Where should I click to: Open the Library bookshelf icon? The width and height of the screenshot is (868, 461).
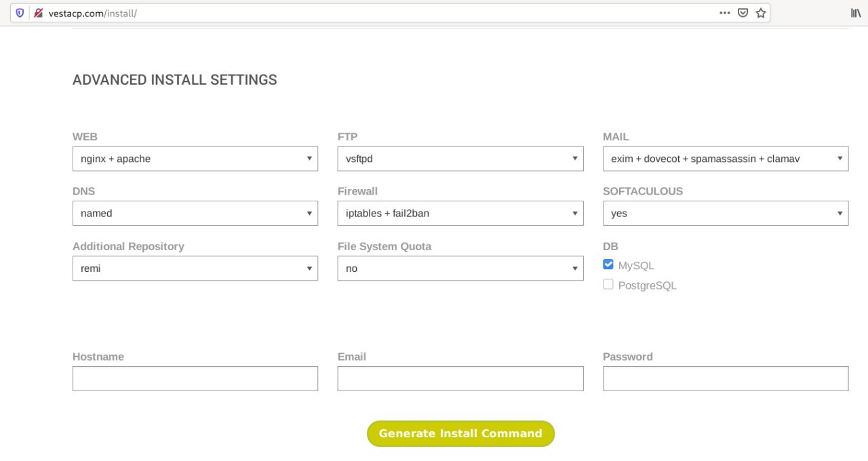[856, 13]
